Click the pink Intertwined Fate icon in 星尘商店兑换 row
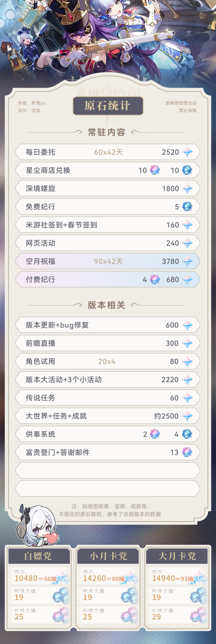 click(155, 170)
